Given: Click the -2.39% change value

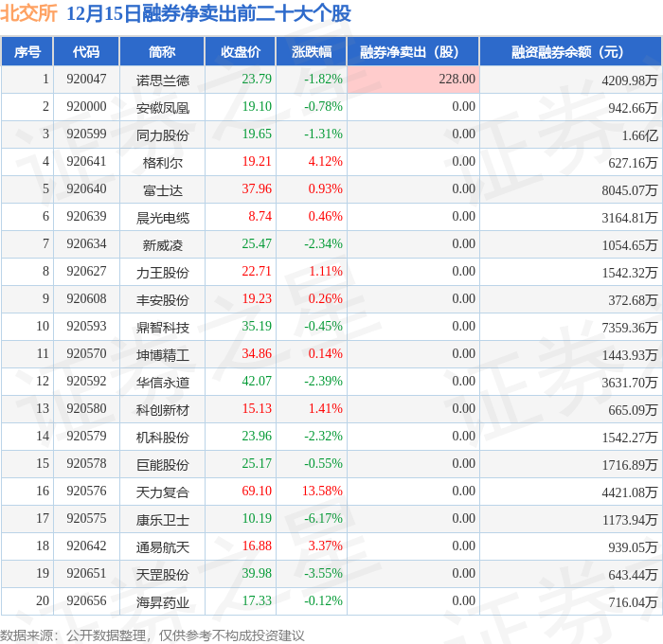Looking at the screenshot, I should (x=324, y=382).
